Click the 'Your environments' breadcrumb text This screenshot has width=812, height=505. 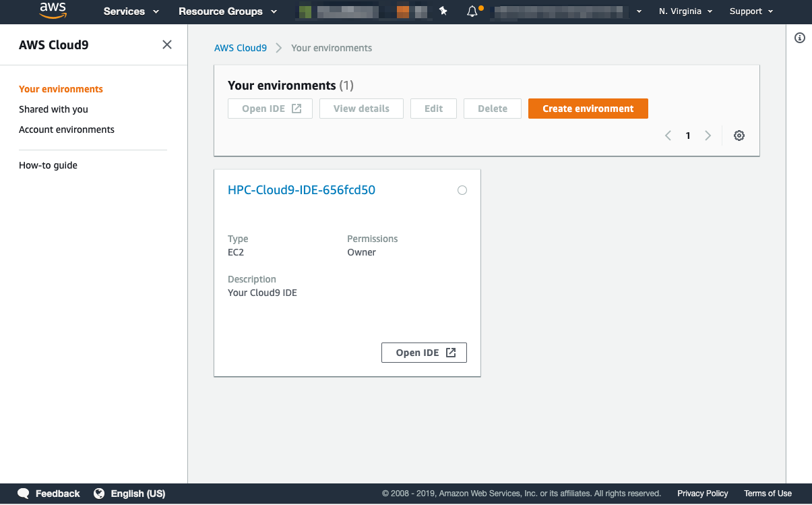pos(332,48)
